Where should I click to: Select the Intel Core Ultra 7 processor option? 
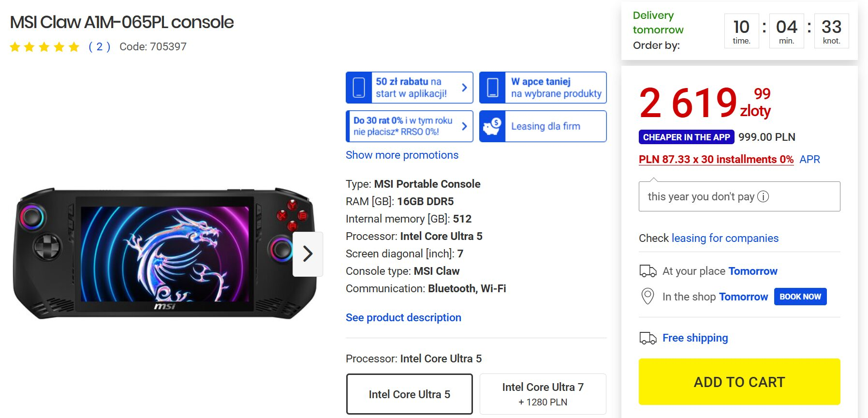click(x=543, y=394)
